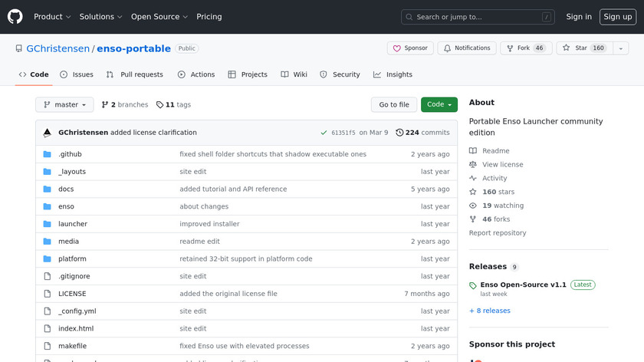Viewport: 644px width, 362px height.
Task: Click the Fork icon button
Action: pos(510,48)
